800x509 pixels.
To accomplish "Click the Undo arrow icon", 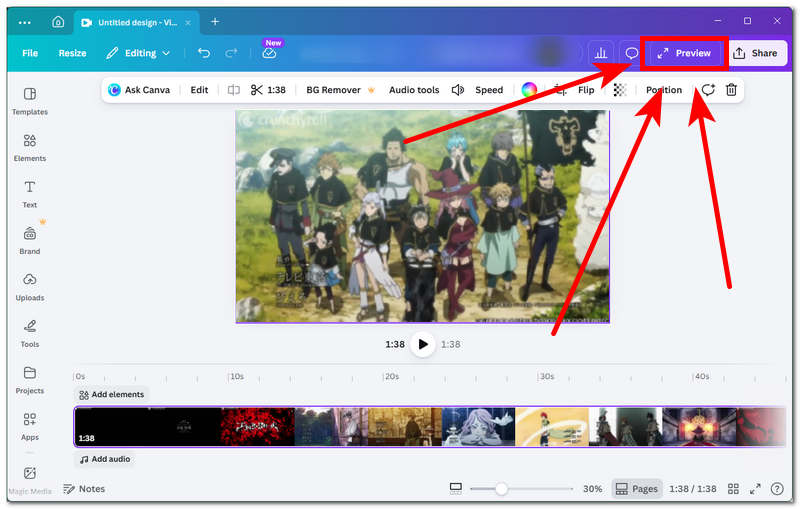I will (204, 53).
